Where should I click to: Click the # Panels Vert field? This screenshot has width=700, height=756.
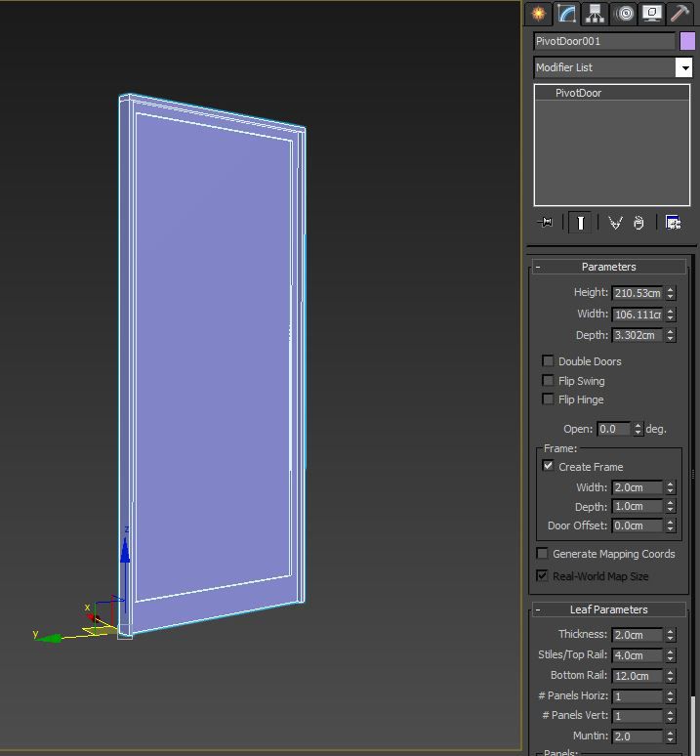[x=637, y=716]
